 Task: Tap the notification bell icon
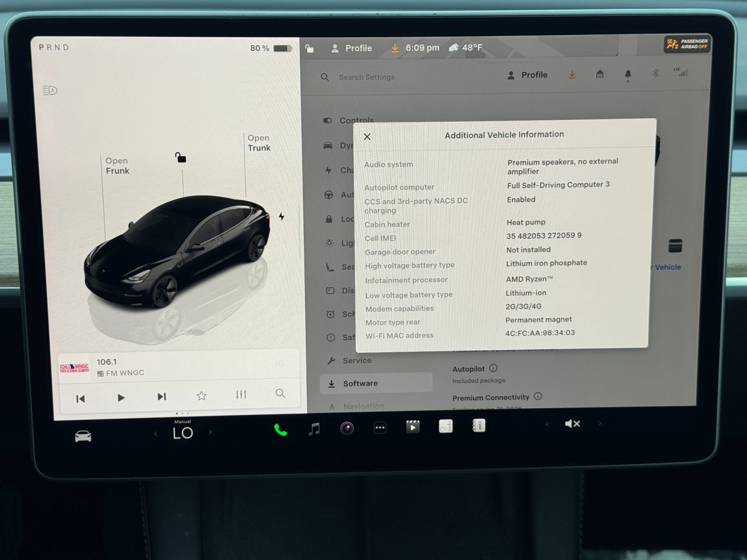(x=627, y=75)
